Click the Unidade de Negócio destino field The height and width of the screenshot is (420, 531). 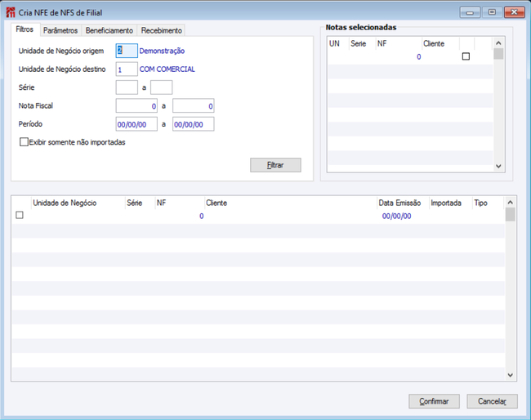(127, 69)
